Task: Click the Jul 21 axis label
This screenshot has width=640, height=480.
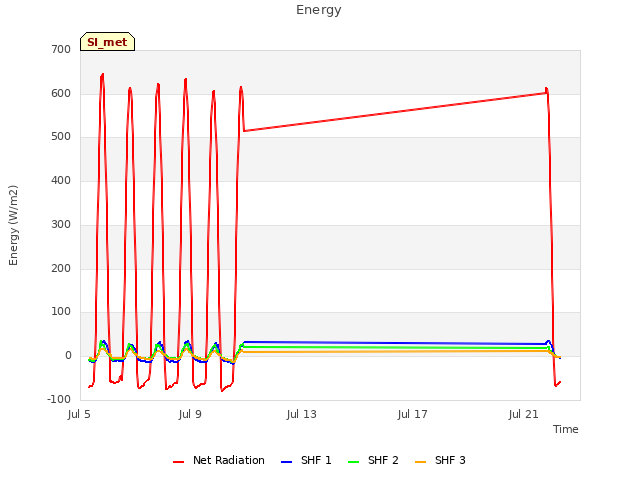Action: (x=524, y=414)
